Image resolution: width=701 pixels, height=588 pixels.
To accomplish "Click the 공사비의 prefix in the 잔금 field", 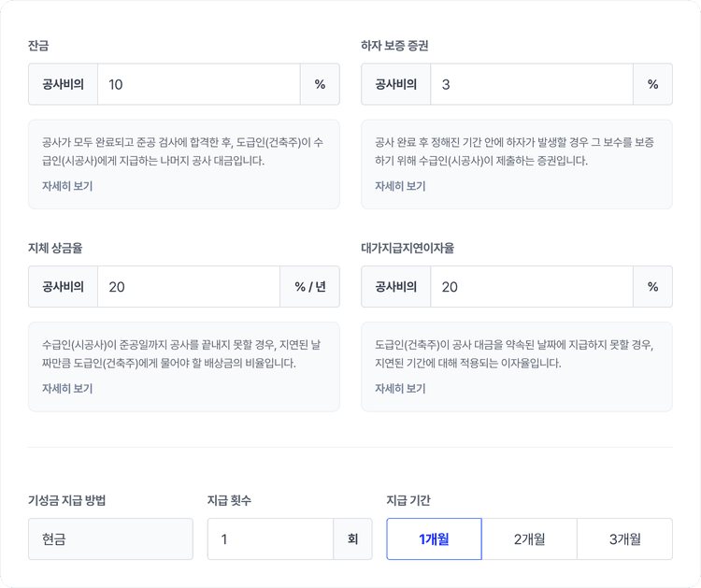I will coord(63,84).
